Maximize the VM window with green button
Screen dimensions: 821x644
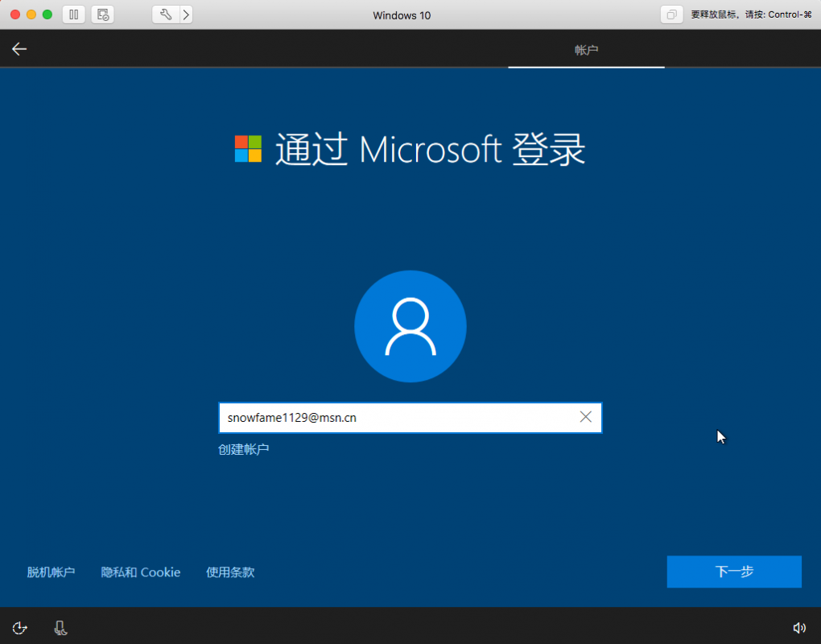coord(47,14)
